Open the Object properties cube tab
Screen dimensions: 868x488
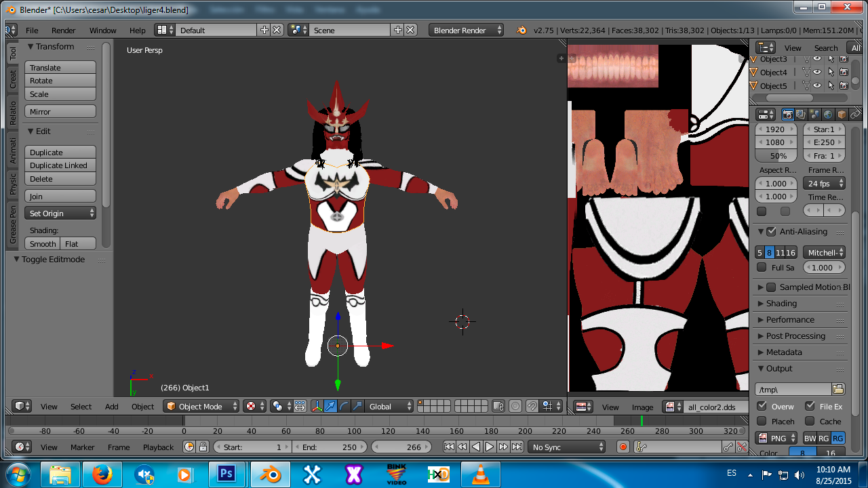point(842,115)
